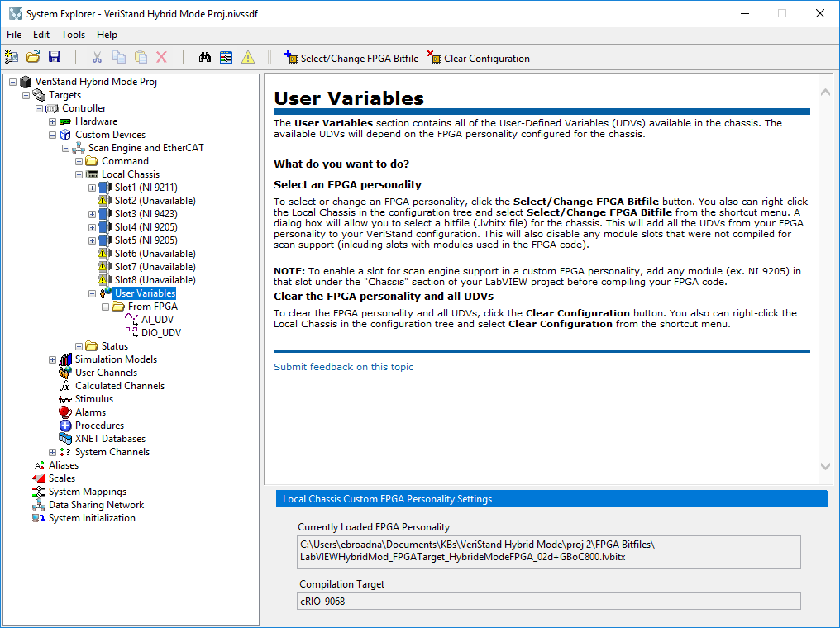
Task: Collapse the From FPGA folder
Action: pyautogui.click(x=105, y=306)
